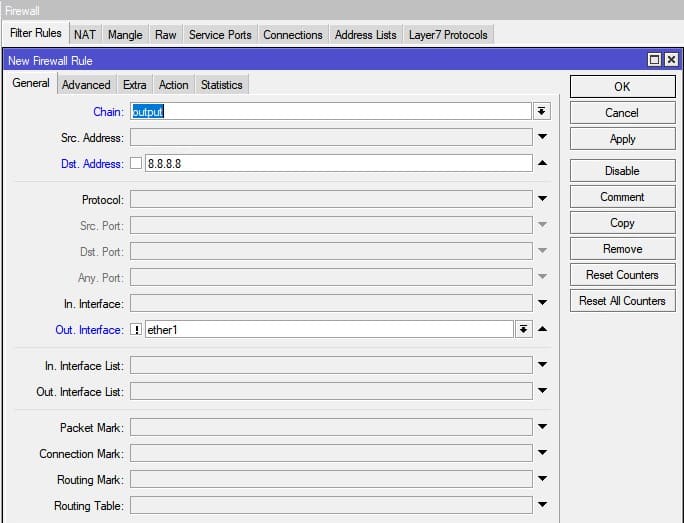The height and width of the screenshot is (523, 684).
Task: Expand the Connection Mark field arrow
Action: [x=542, y=453]
